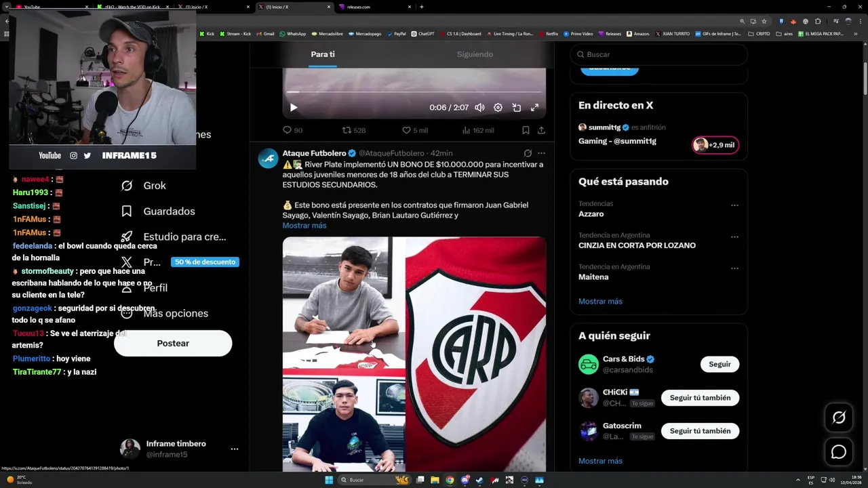Open the River Plate crest image
The height and width of the screenshot is (488, 868).
pyautogui.click(x=476, y=354)
